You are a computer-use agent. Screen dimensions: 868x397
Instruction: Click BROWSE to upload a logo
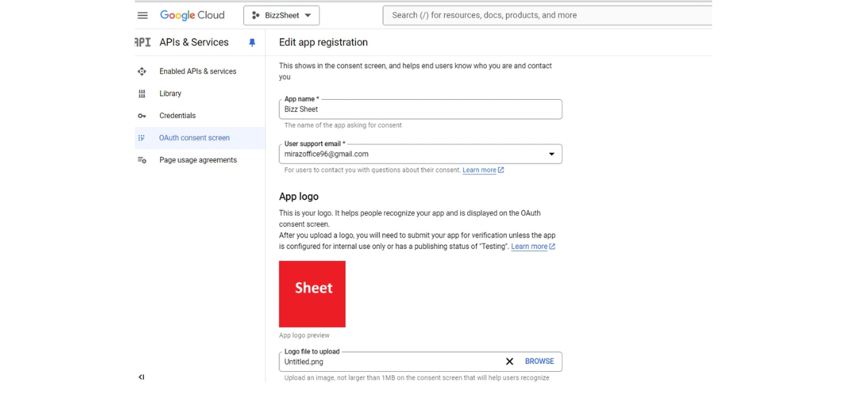pos(539,362)
